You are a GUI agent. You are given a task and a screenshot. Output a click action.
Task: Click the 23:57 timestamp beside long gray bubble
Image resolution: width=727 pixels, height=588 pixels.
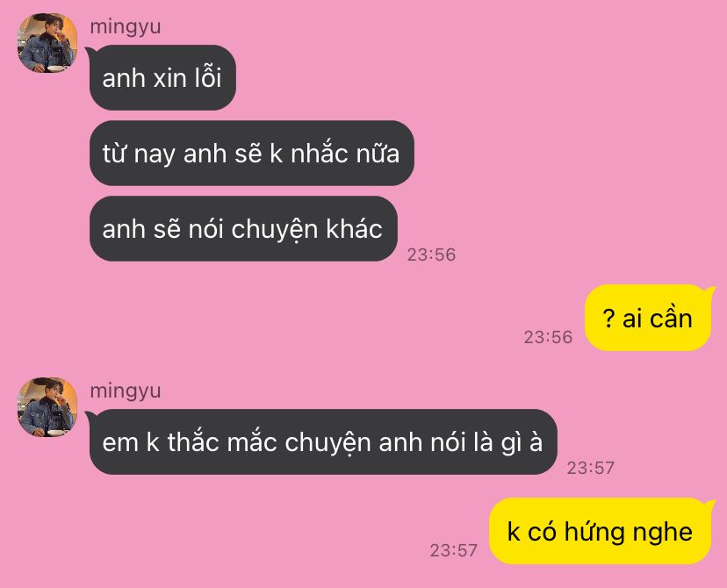[590, 468]
